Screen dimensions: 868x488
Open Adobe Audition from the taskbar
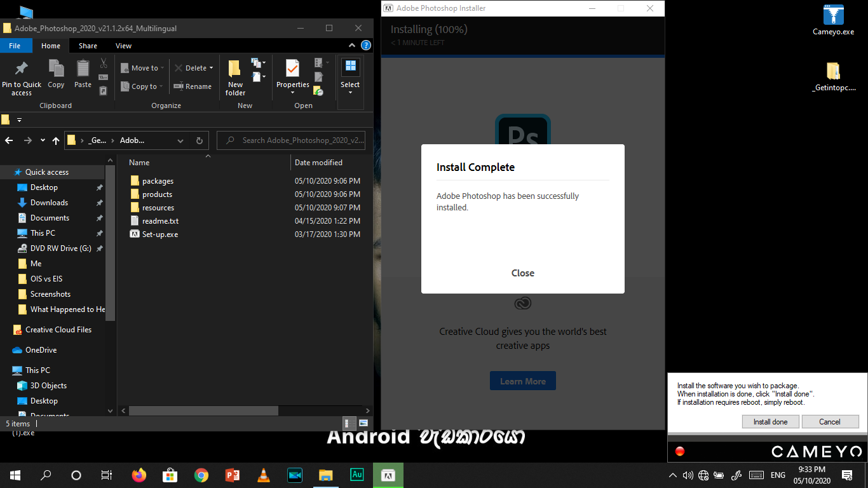click(356, 475)
